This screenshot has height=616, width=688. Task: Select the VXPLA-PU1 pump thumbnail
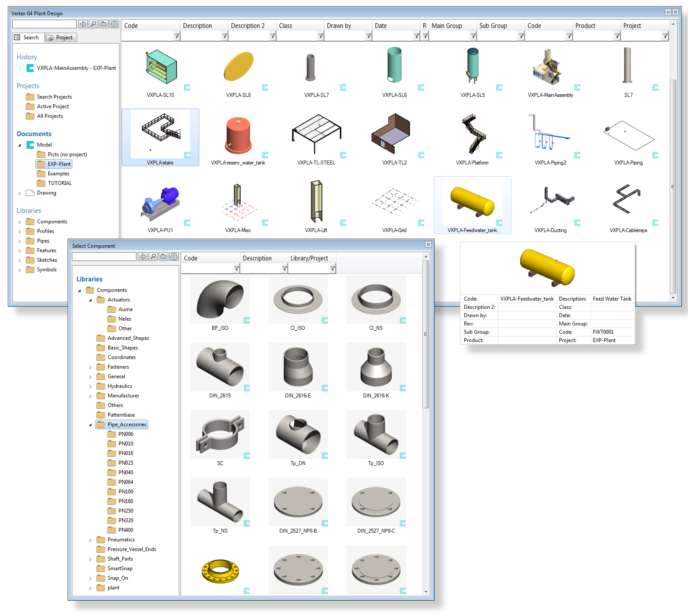pyautogui.click(x=160, y=203)
